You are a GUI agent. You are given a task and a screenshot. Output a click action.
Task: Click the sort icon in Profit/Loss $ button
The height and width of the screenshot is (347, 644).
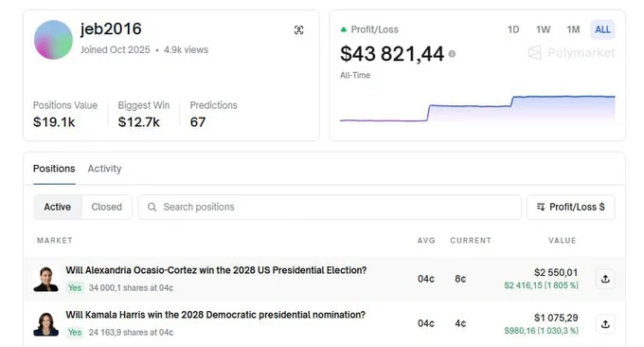(x=541, y=207)
